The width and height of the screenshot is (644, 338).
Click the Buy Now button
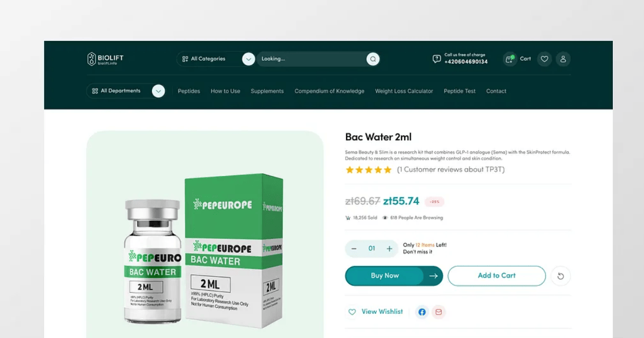394,276
